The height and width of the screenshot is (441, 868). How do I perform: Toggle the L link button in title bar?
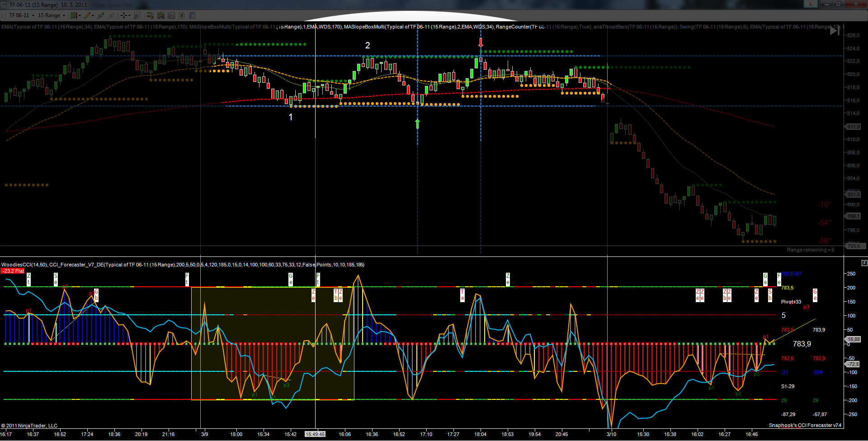(811, 4)
